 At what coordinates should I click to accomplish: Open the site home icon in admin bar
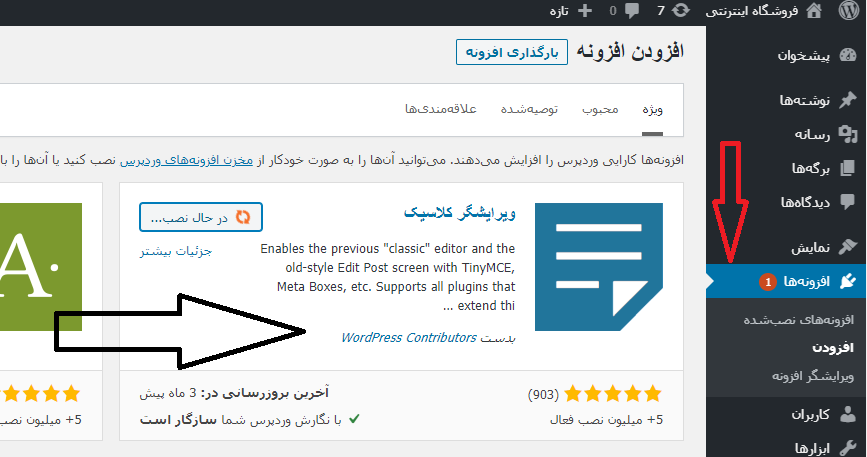(814, 10)
